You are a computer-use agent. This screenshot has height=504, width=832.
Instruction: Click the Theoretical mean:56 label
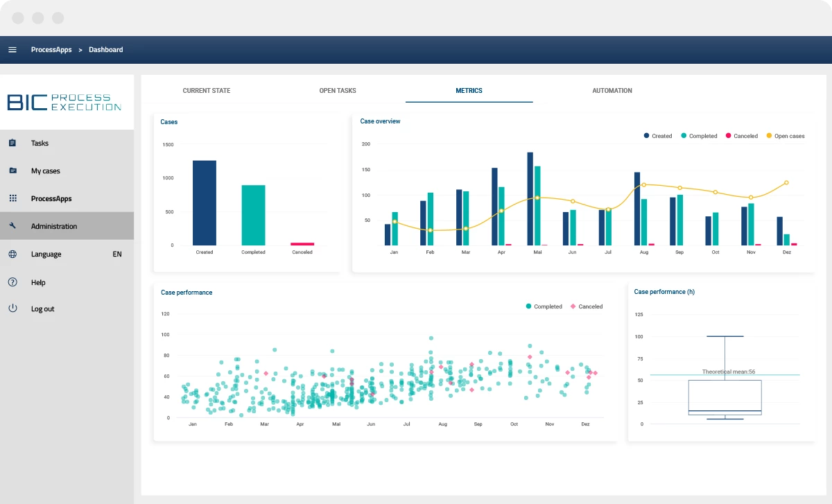click(x=728, y=372)
